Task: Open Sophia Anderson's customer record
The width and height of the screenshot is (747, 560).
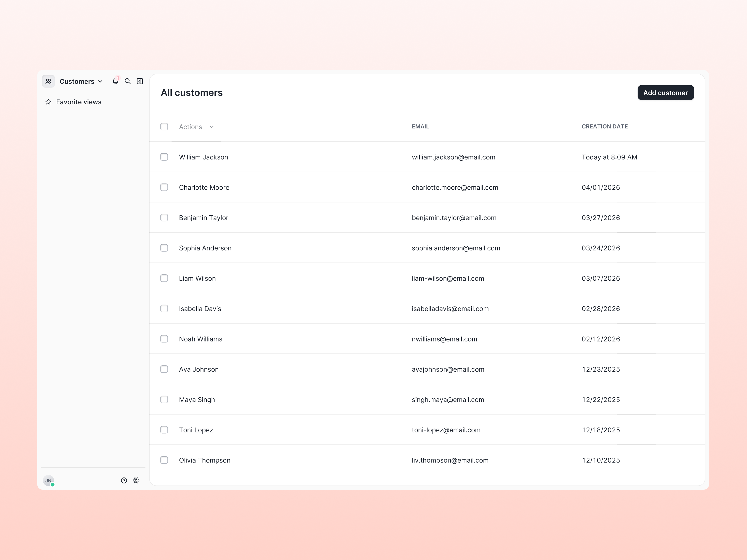Action: (x=205, y=248)
